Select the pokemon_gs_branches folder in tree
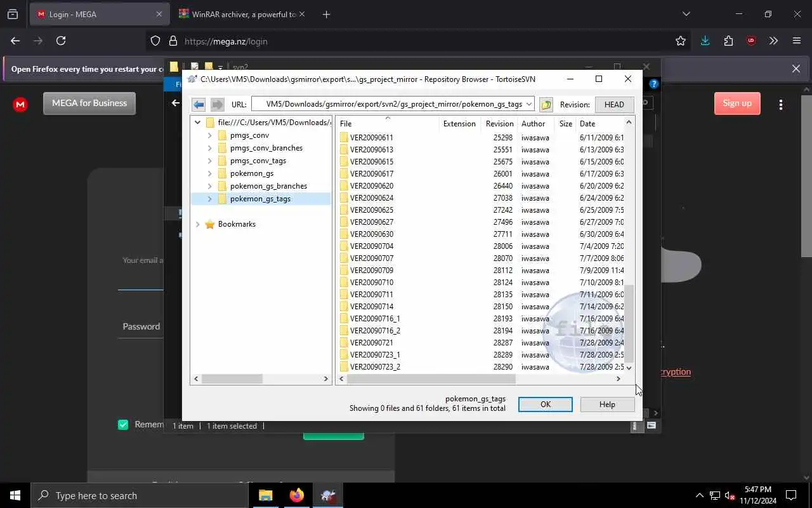 268,186
